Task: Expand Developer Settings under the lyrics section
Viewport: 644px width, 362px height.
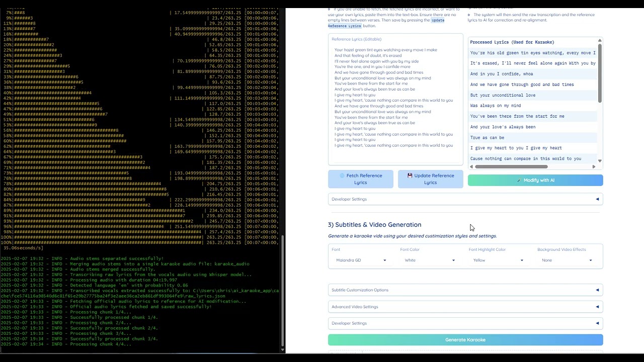Action: pos(465,199)
